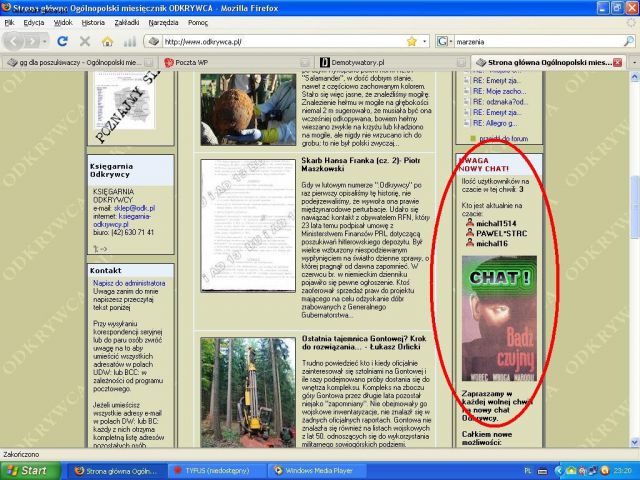Click the bar chart toolbar icon
This screenshot has width=640, height=480.
pos(130,41)
